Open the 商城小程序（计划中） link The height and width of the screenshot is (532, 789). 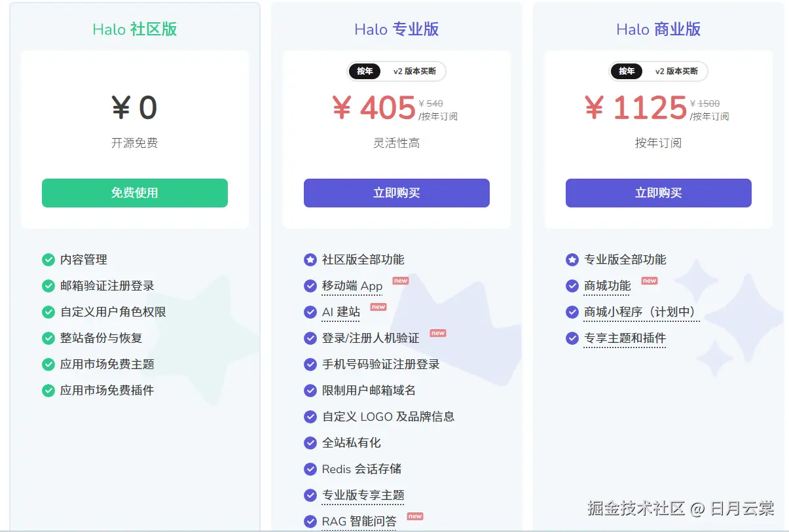(x=641, y=312)
